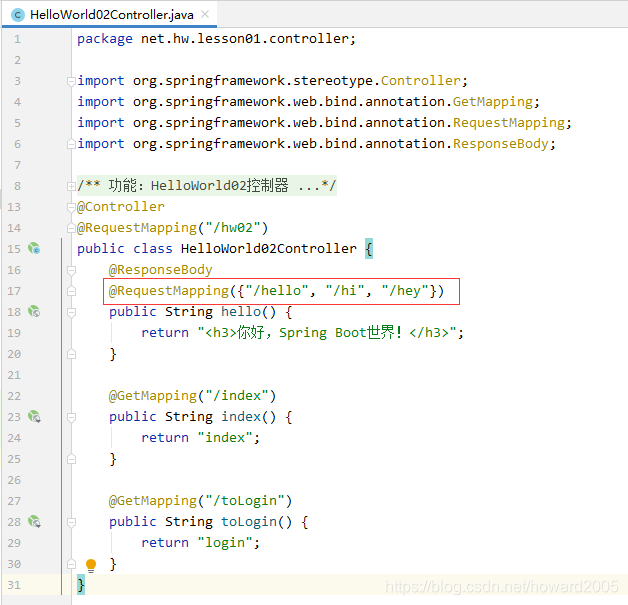The width and height of the screenshot is (628, 605).
Task: Click ResponseBody in the import on line 6
Action: click(x=501, y=144)
